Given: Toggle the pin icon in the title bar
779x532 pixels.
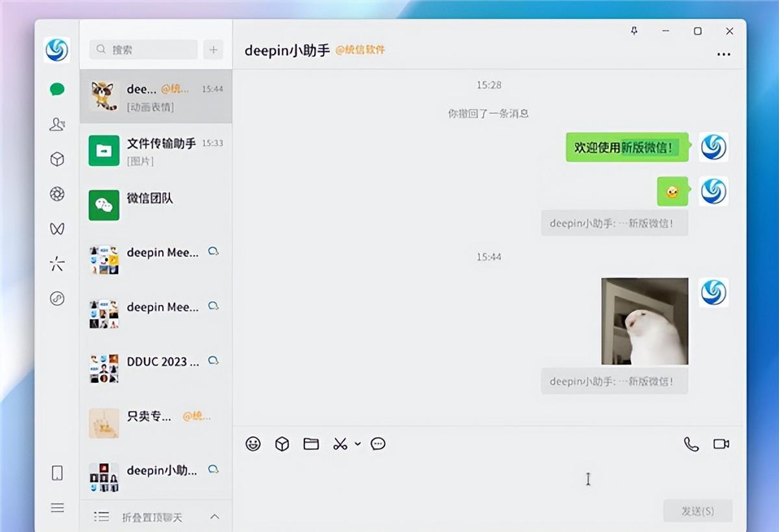Looking at the screenshot, I should [x=634, y=30].
